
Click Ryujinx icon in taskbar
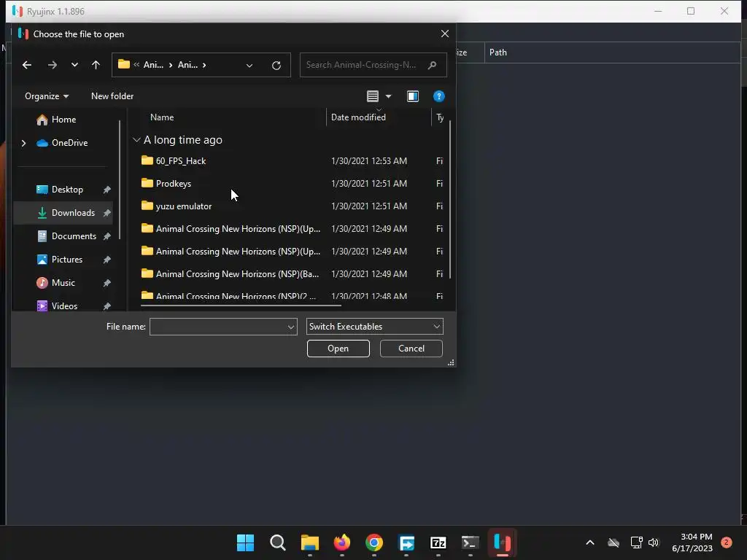click(x=502, y=542)
